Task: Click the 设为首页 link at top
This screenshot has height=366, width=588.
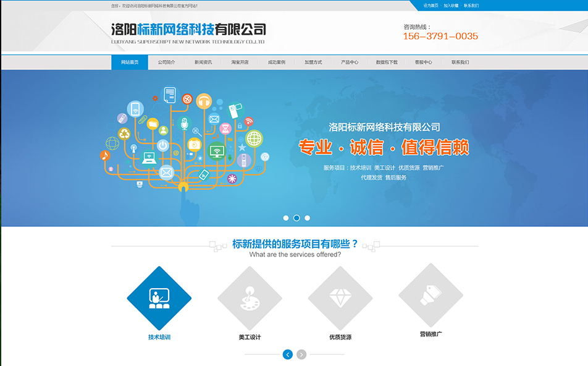Action: (x=430, y=6)
